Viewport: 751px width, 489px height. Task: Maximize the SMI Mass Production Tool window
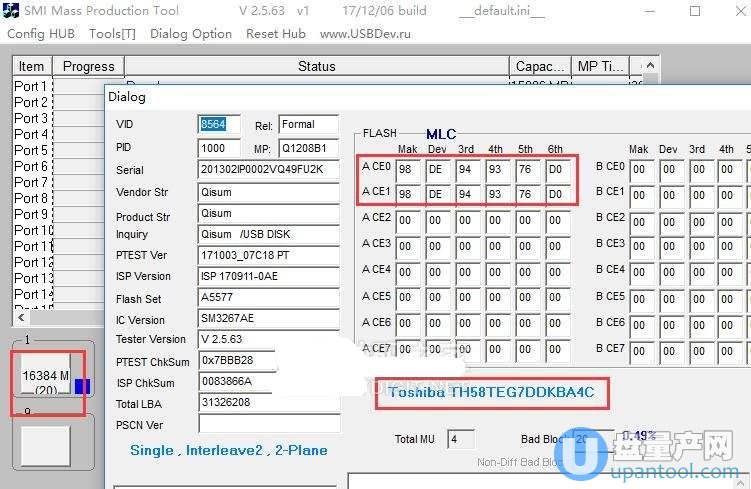695,11
